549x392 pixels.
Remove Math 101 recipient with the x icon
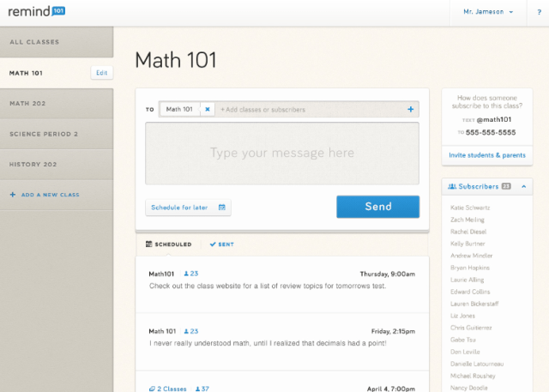coord(208,109)
